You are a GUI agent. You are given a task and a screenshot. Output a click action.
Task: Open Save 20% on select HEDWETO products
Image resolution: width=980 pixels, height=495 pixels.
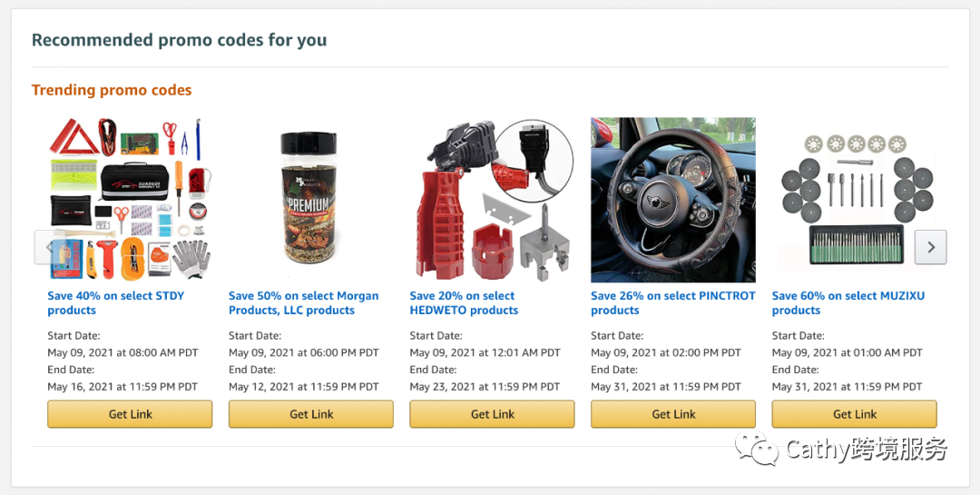click(x=464, y=302)
